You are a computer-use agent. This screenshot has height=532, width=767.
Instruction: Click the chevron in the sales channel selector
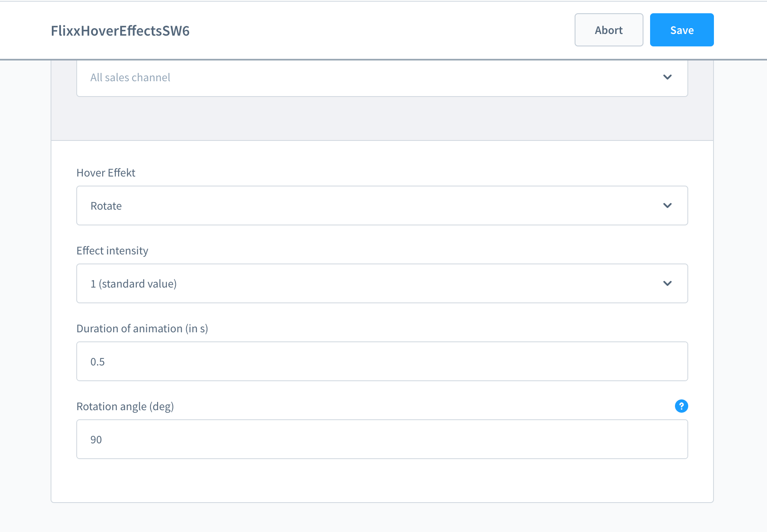pyautogui.click(x=667, y=77)
